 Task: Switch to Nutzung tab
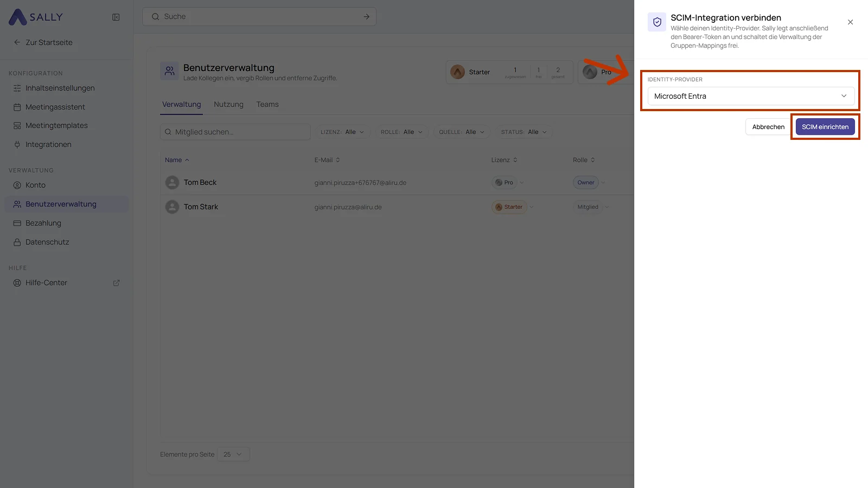pos(228,104)
